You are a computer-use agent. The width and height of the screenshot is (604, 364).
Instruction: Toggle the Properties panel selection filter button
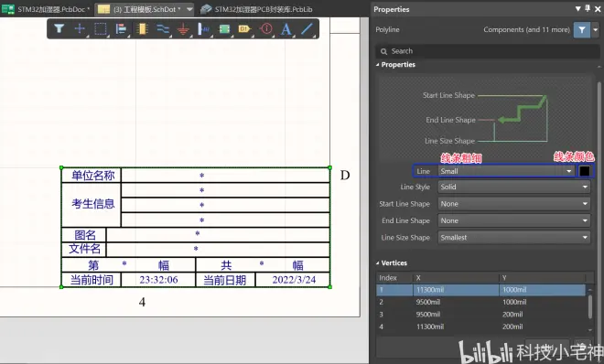click(582, 29)
